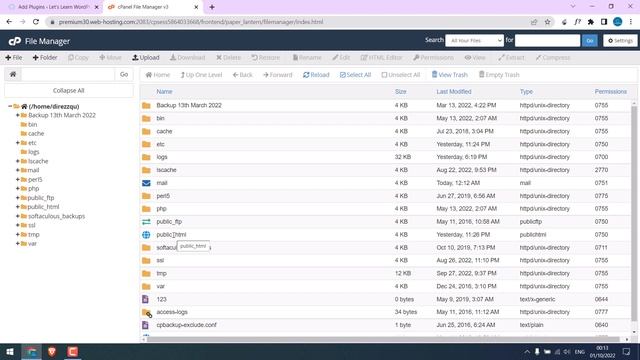
Task: Click the search text field
Action: click(547, 40)
